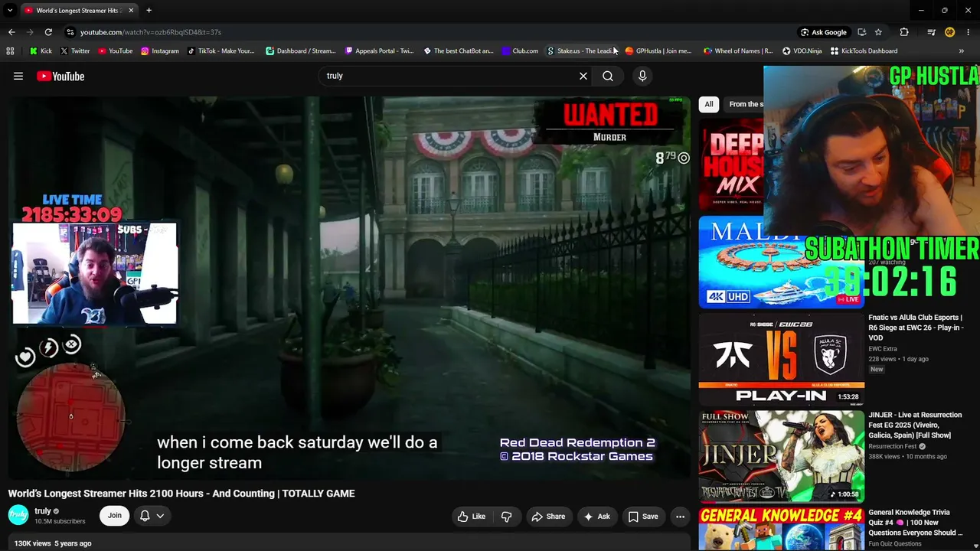
Task: Expand the notification bell dropdown
Action: 152,516
